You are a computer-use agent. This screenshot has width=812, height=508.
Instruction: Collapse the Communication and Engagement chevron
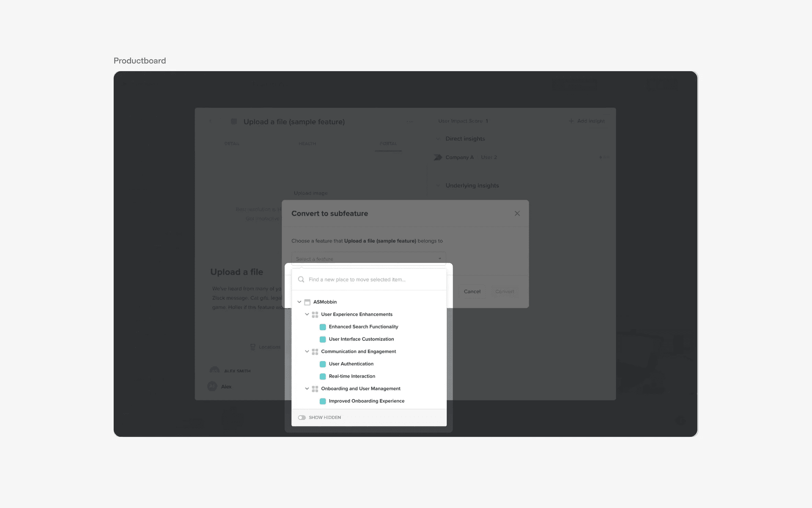pos(307,351)
